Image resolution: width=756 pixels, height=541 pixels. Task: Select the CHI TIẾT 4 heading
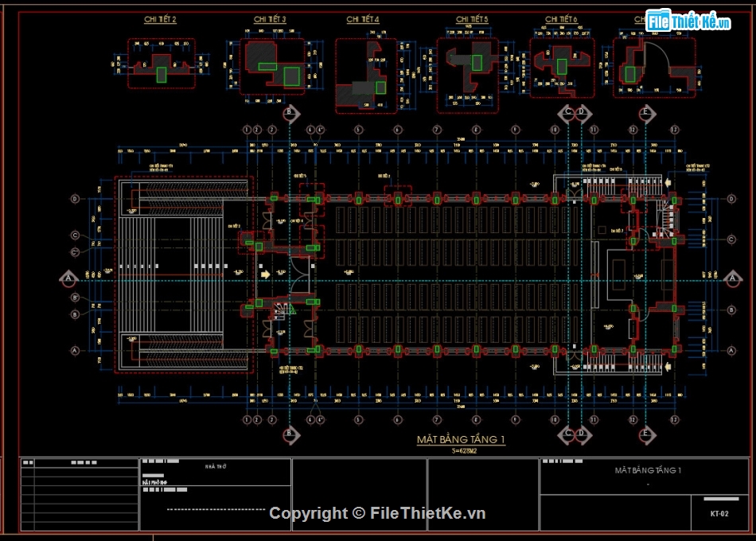[x=363, y=19]
